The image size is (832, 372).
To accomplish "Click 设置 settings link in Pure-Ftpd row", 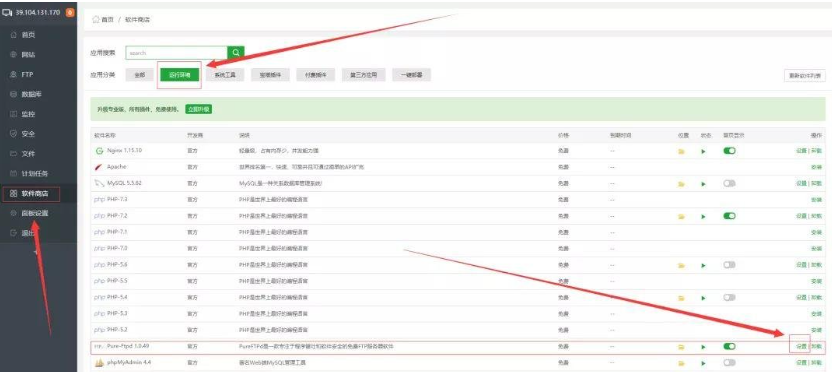I will coord(801,347).
